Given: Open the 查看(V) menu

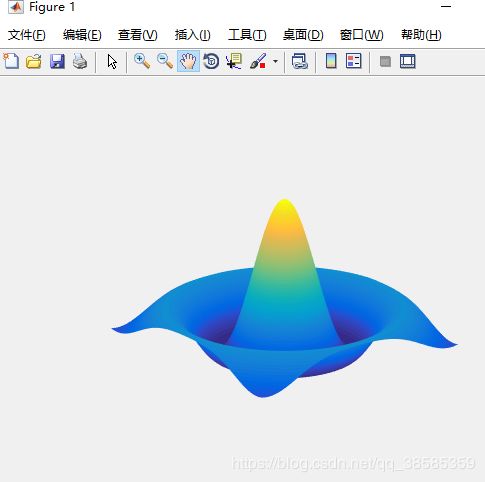Looking at the screenshot, I should click(138, 35).
